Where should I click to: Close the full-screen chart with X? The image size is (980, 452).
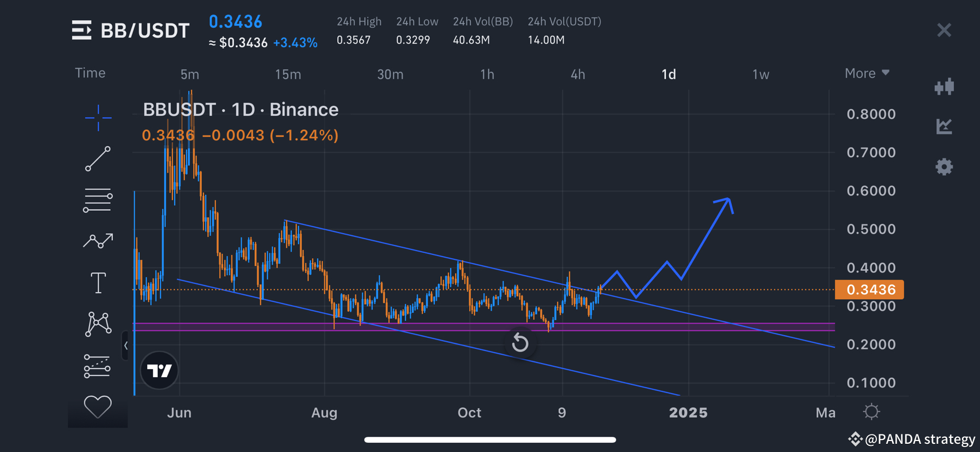click(x=944, y=30)
